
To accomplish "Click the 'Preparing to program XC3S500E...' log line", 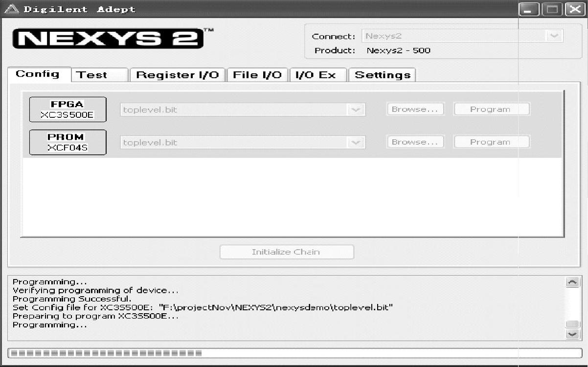I will [95, 316].
